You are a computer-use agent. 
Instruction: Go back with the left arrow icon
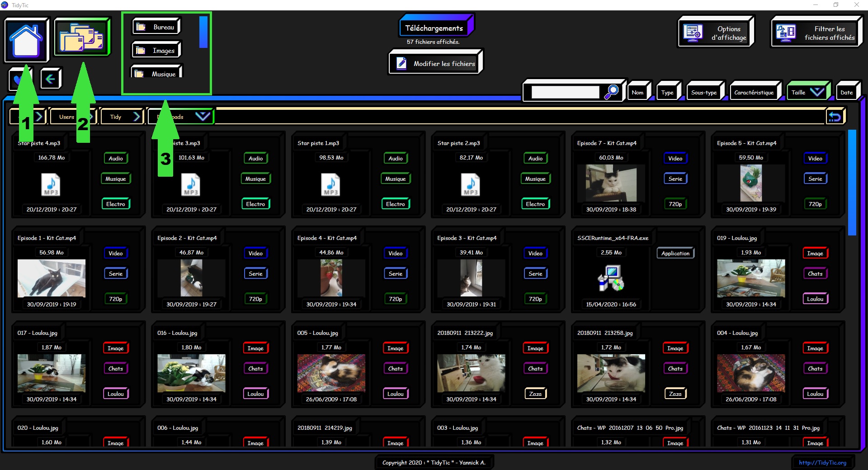tap(51, 79)
